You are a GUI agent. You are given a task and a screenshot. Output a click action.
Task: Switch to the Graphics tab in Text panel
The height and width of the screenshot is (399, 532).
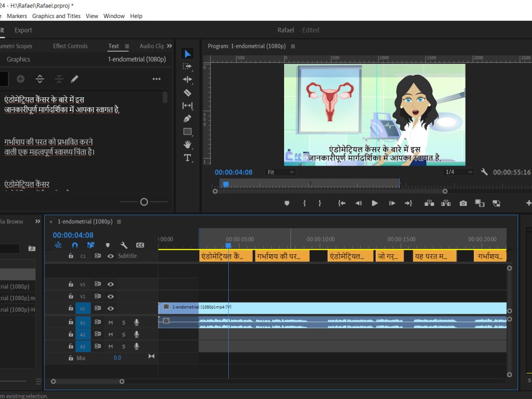tap(18, 60)
